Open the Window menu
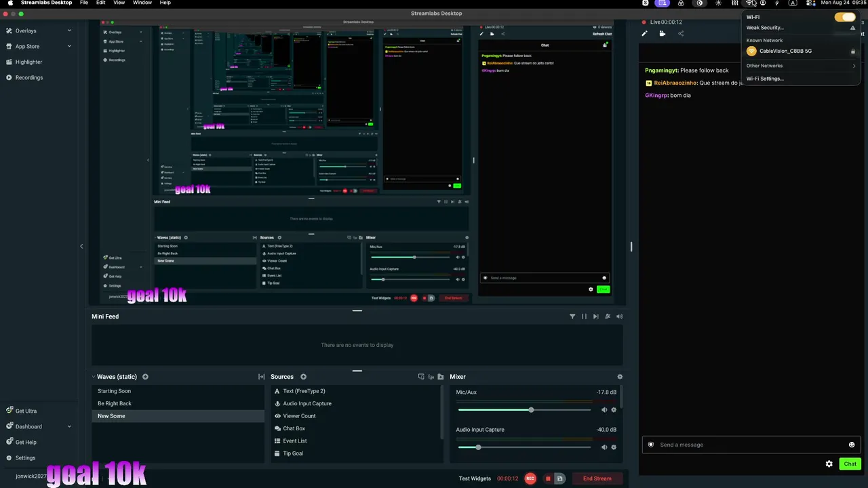Screen dimensions: 868x488 click(x=142, y=3)
